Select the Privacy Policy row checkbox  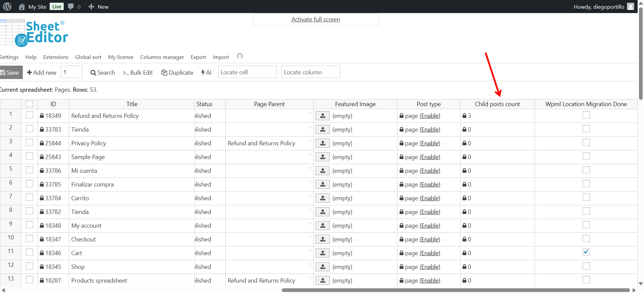30,143
